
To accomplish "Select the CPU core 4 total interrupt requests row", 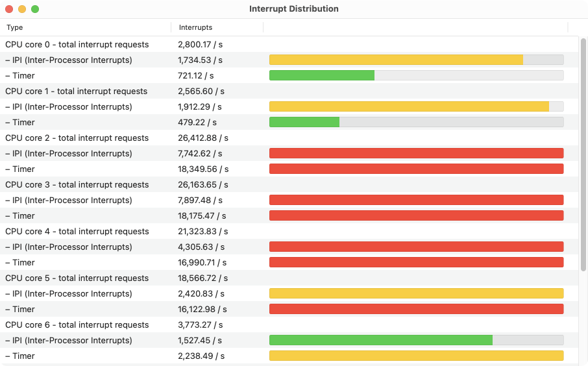I will coord(289,231).
